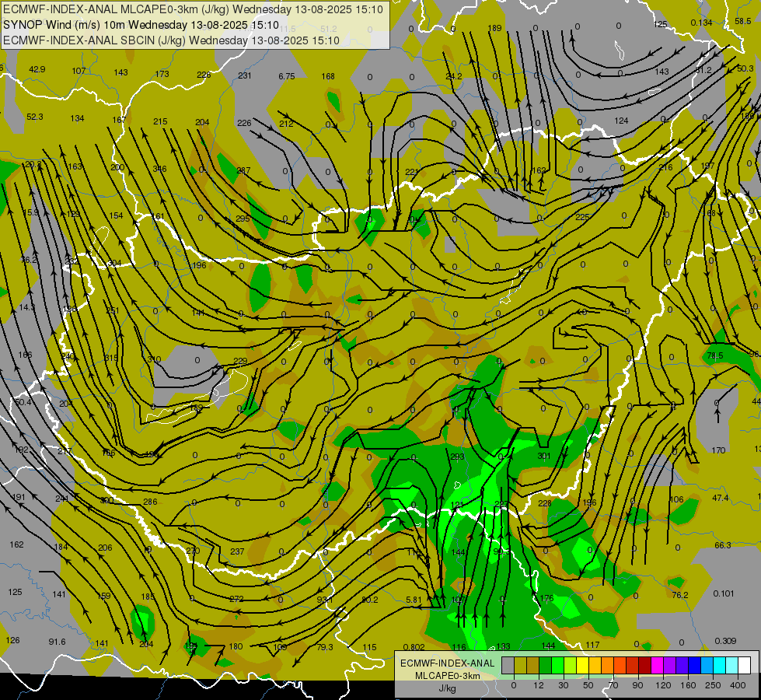Click the map value 301
The height and width of the screenshot is (700, 761).
[x=544, y=456]
